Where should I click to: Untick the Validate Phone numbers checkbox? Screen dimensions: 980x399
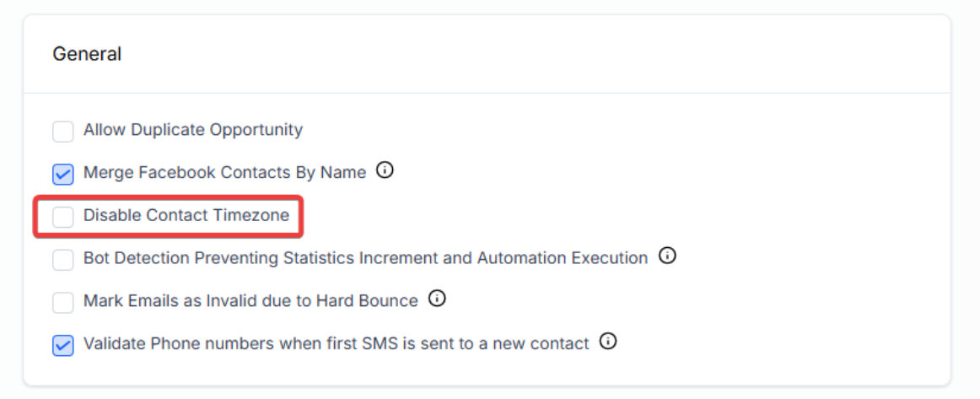coord(63,345)
